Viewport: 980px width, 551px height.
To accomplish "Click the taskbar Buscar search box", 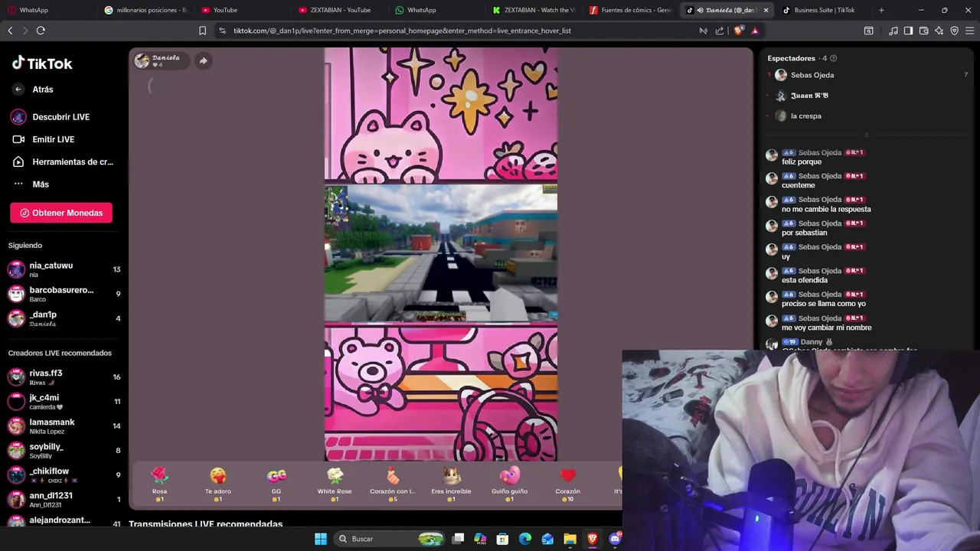I will click(x=390, y=539).
